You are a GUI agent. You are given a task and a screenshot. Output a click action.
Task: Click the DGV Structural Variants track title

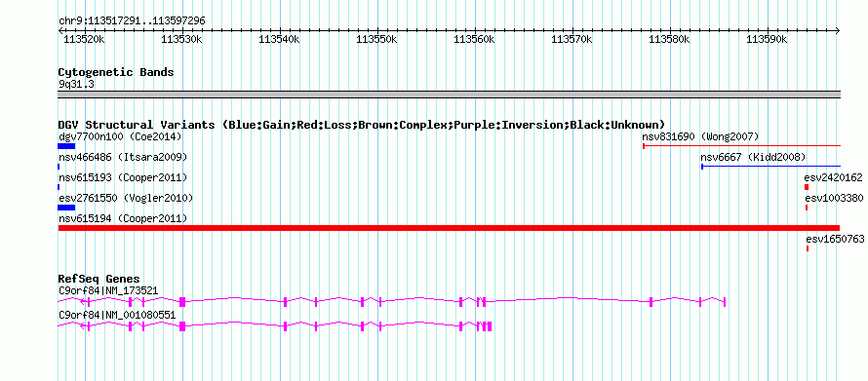coord(362,125)
